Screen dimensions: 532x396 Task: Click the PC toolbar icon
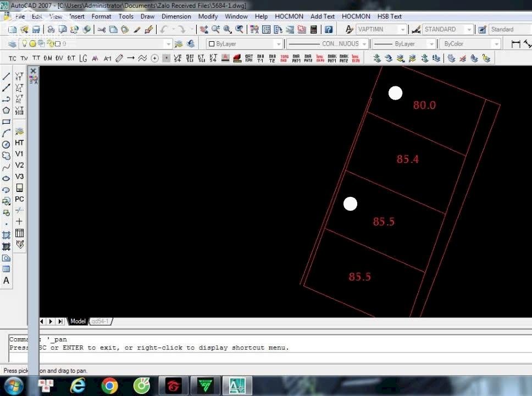(x=19, y=199)
